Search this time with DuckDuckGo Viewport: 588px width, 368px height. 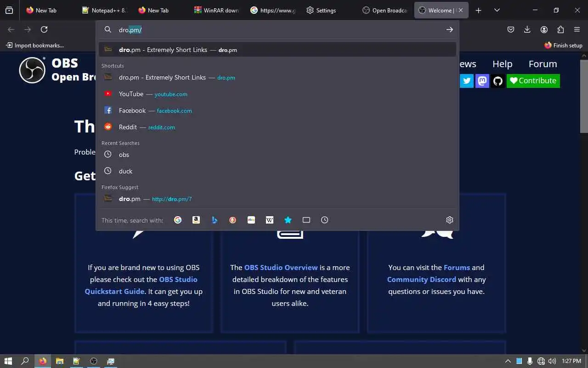coord(233,220)
